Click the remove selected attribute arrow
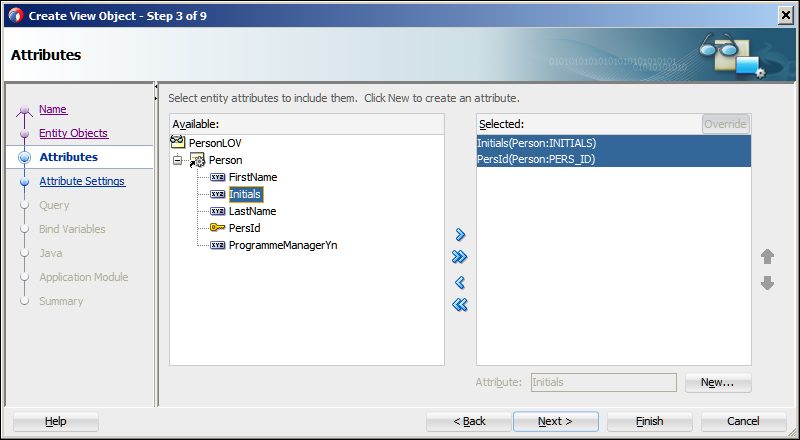The width and height of the screenshot is (800, 440). pos(460,282)
